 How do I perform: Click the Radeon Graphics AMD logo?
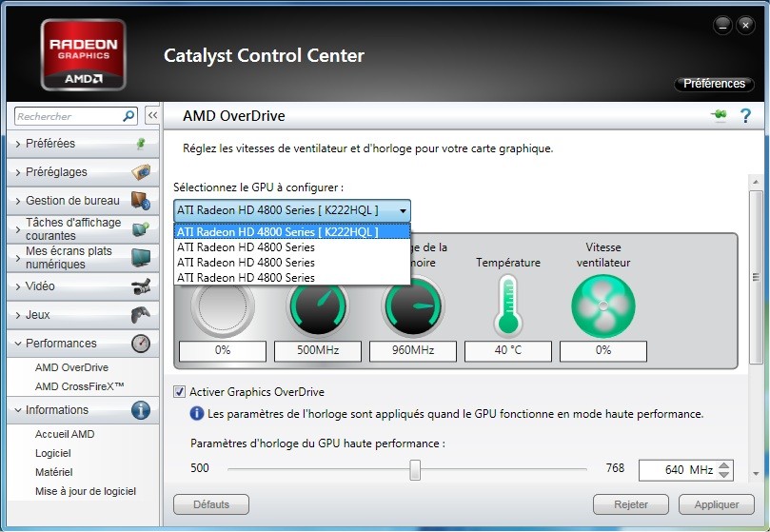coord(84,55)
